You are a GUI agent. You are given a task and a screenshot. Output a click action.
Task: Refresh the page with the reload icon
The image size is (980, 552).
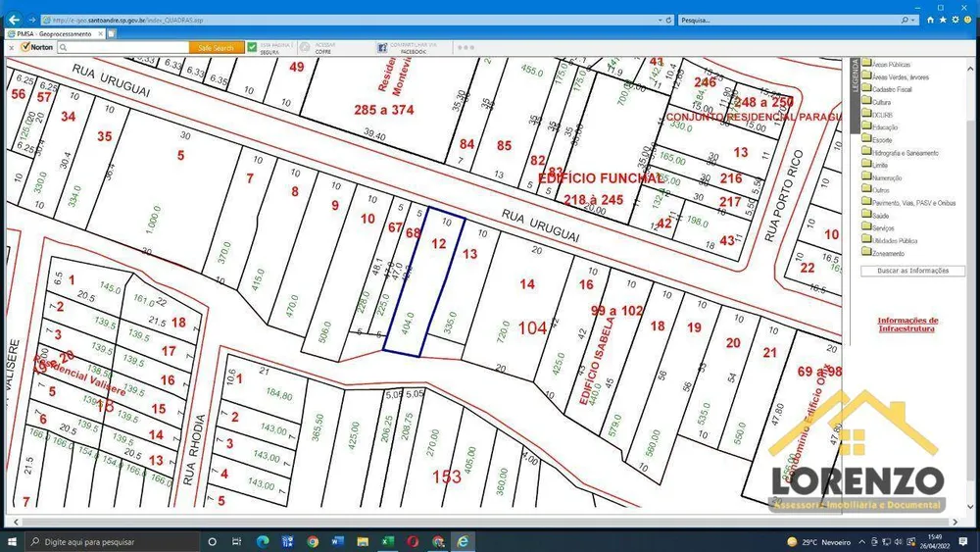pos(668,20)
